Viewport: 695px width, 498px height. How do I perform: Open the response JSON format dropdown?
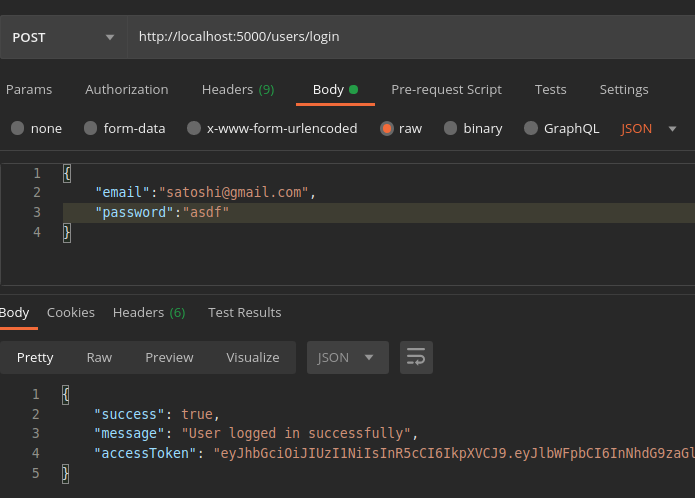pyautogui.click(x=346, y=357)
